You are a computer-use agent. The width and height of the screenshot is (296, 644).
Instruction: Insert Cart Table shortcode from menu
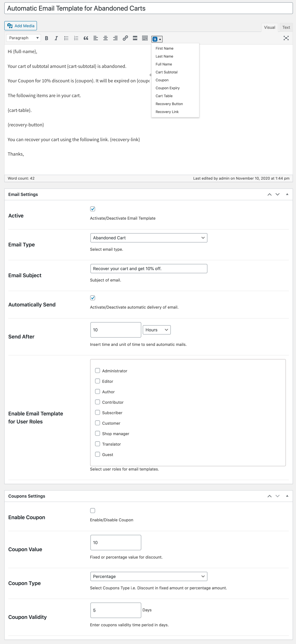point(164,96)
